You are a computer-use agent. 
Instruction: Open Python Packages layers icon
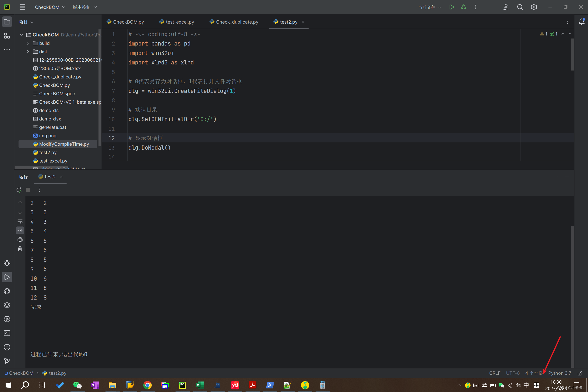coord(7,305)
